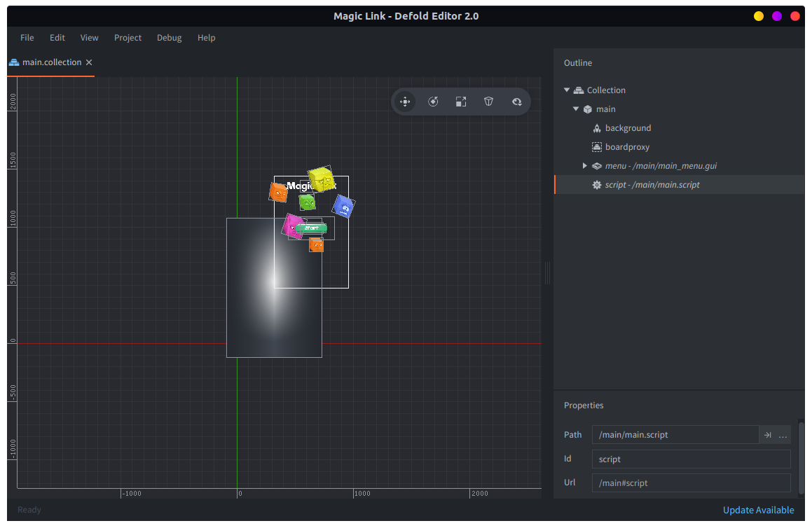The height and width of the screenshot is (528, 812).
Task: Click the green Start button in the scene
Action: pyautogui.click(x=311, y=228)
